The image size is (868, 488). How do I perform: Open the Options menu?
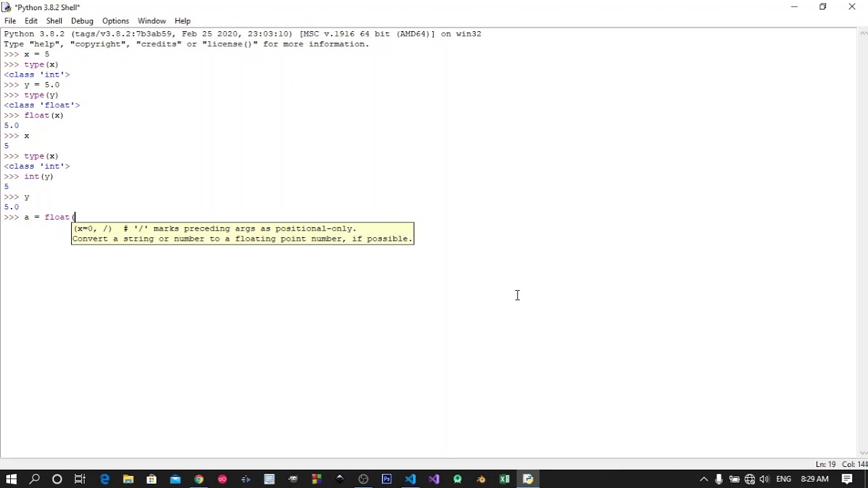[115, 20]
